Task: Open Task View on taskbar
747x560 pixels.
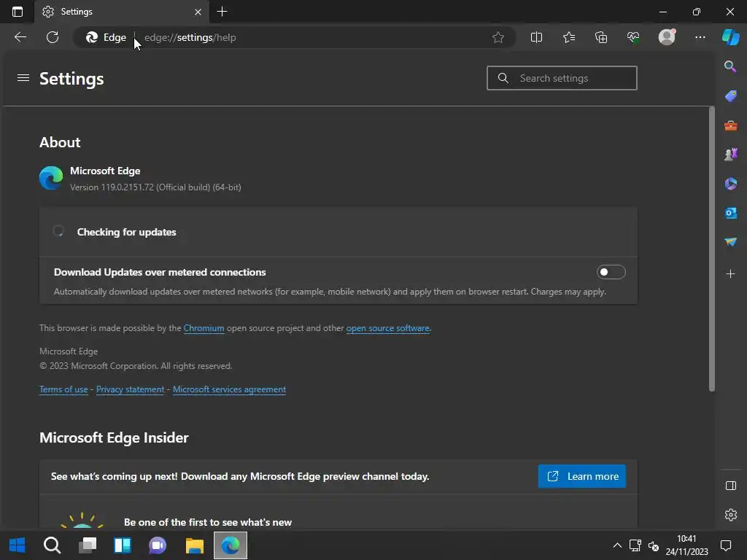Action: pos(88,545)
